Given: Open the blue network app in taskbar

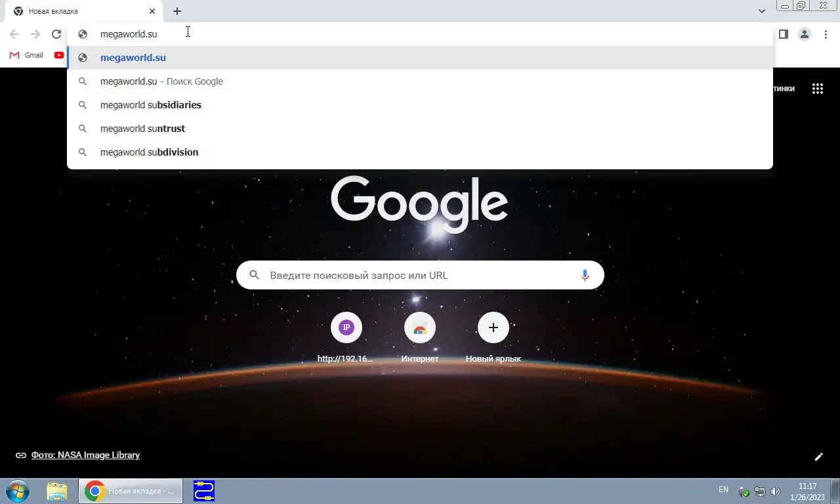Looking at the screenshot, I should pyautogui.click(x=204, y=491).
